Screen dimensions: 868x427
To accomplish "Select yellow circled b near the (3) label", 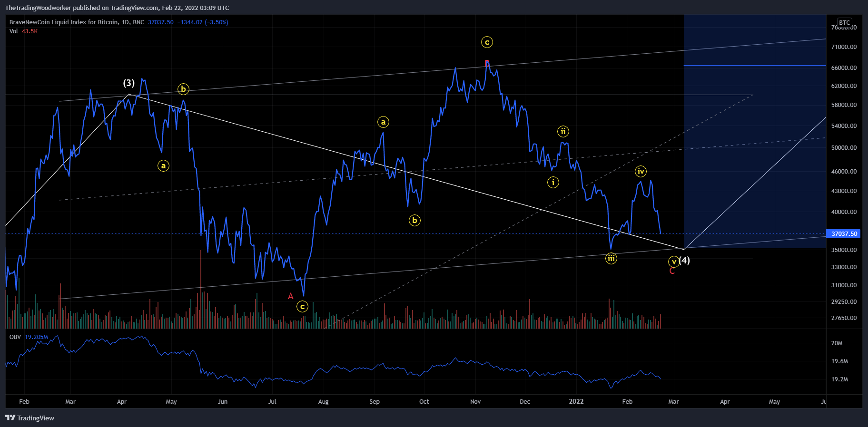I will click(183, 89).
